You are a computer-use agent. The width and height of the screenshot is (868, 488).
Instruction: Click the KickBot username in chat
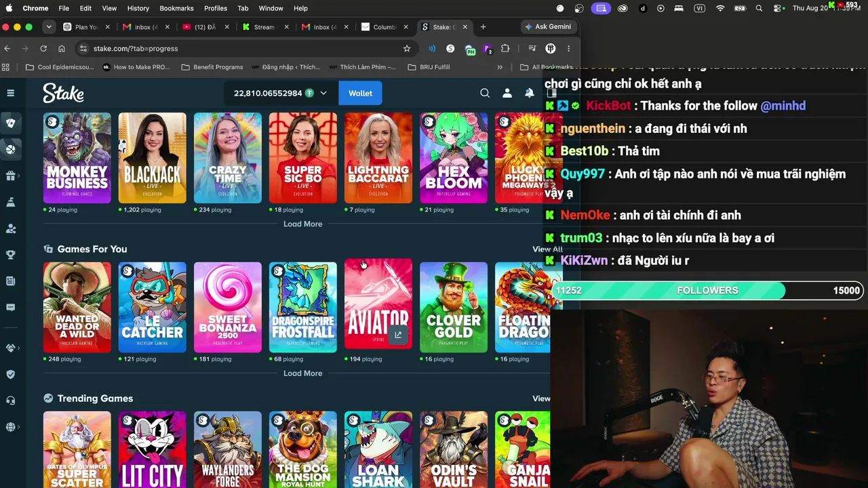pos(608,106)
